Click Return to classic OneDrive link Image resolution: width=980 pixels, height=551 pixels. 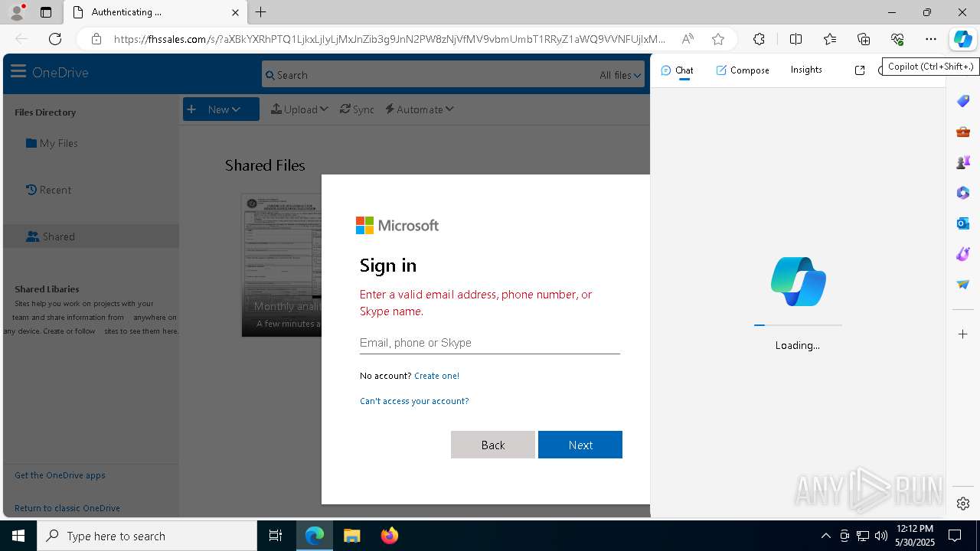pos(67,508)
